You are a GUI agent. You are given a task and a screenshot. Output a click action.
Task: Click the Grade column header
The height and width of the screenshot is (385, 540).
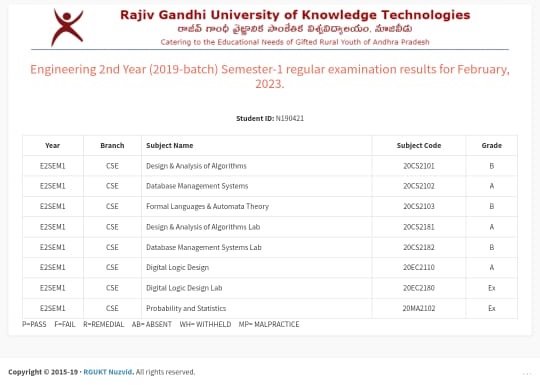coord(491,145)
